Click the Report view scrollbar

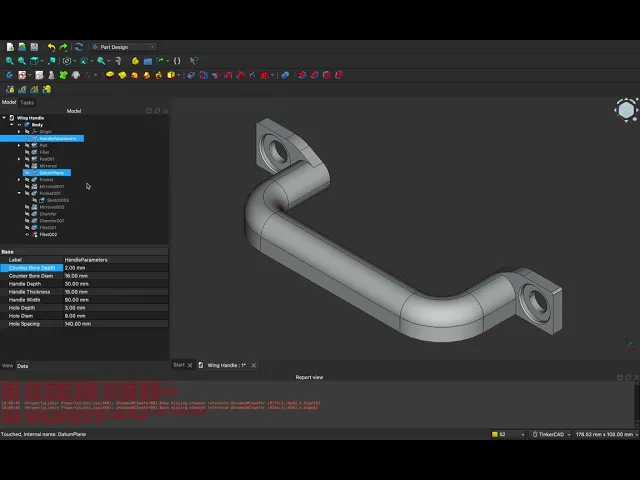(x=637, y=404)
